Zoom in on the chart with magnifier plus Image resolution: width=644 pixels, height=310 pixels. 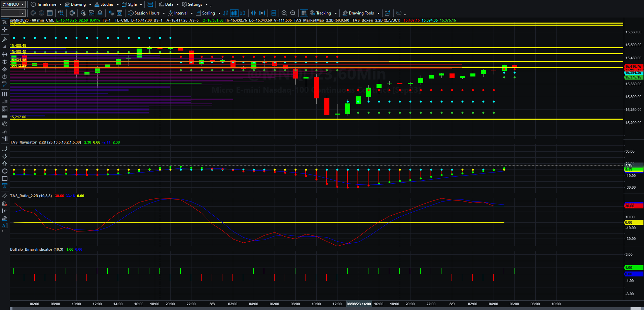284,13
